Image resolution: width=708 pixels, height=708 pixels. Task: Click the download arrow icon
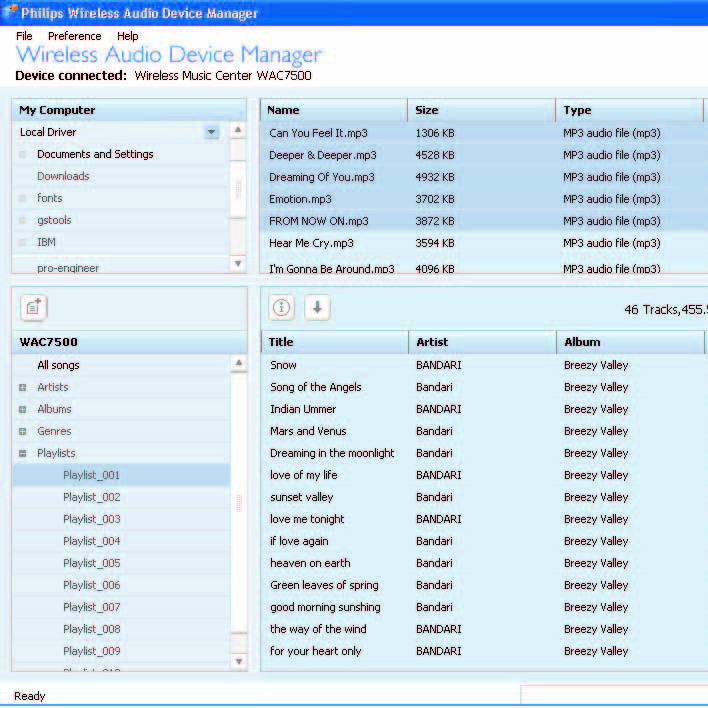(x=317, y=308)
